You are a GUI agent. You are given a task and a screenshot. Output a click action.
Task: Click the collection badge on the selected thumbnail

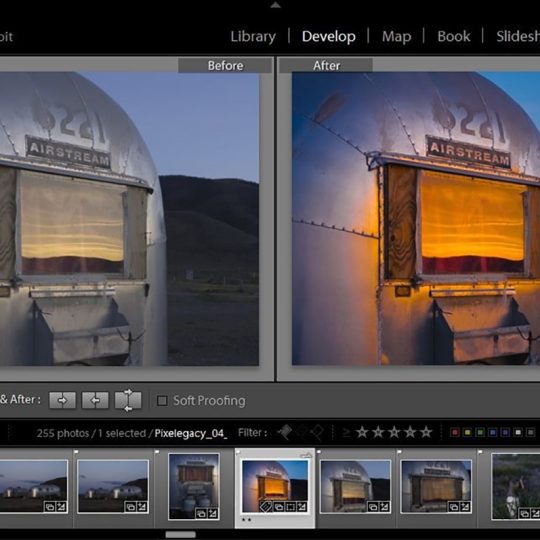tap(278, 507)
